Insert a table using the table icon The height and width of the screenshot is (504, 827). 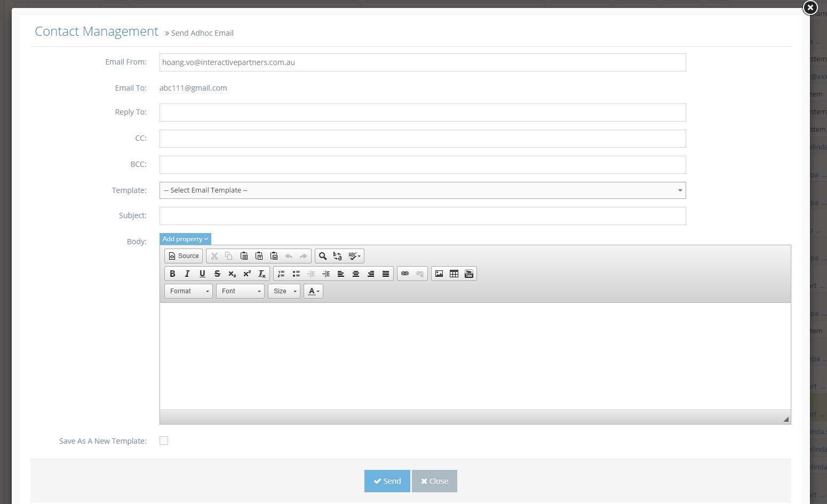click(454, 274)
